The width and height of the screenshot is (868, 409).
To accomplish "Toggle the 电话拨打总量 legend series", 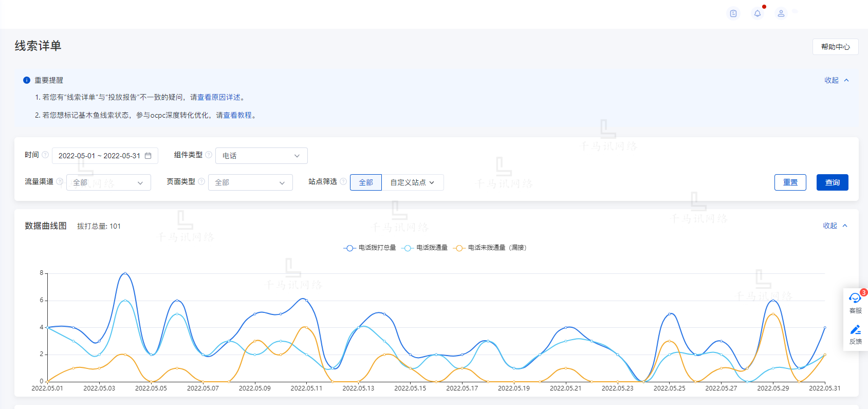I will click(x=370, y=248).
